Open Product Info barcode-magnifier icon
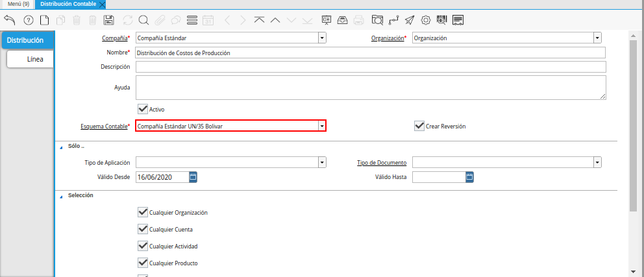This screenshot has width=644, height=277. (x=441, y=19)
